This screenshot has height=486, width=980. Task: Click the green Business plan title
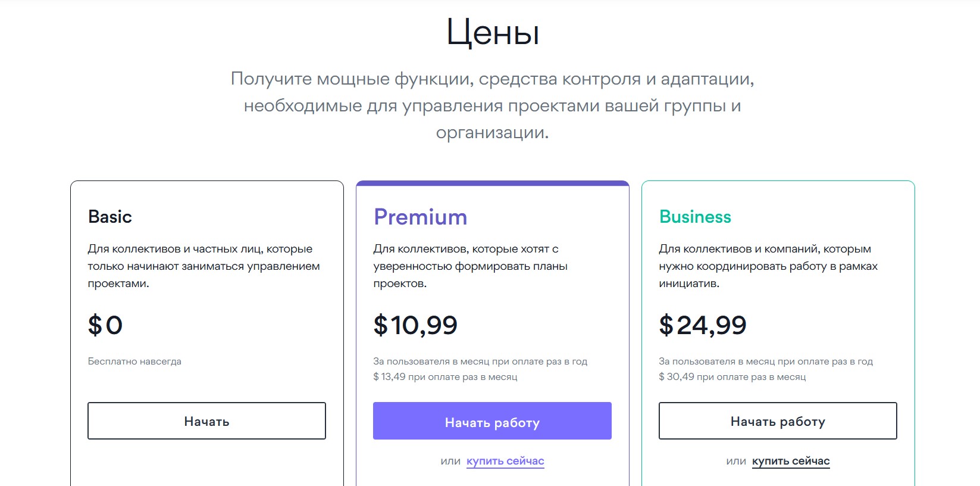[695, 217]
